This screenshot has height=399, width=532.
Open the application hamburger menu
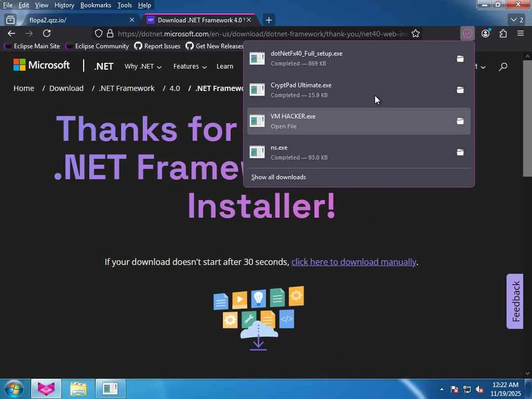[521, 33]
